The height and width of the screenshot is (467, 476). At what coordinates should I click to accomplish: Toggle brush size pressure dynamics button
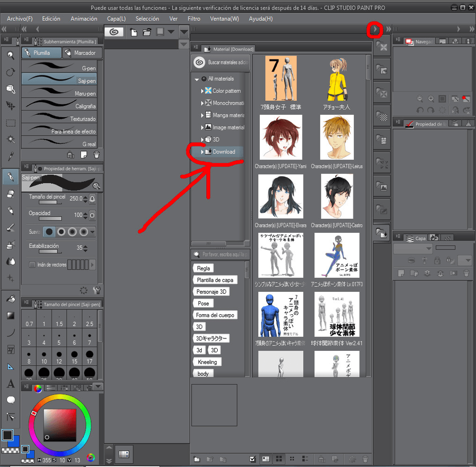[x=92, y=199]
